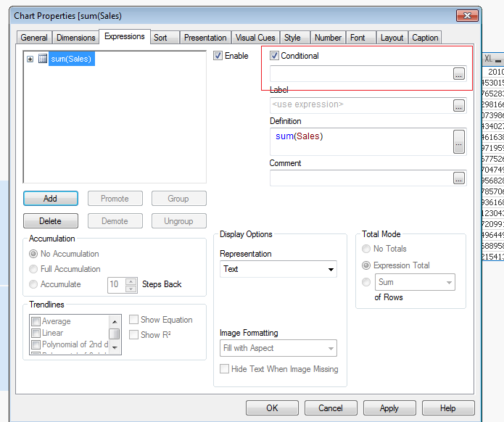Viewport: 504px width, 422px height.
Task: Click the Trendlines list scrollbar thumb
Action: coord(114,334)
